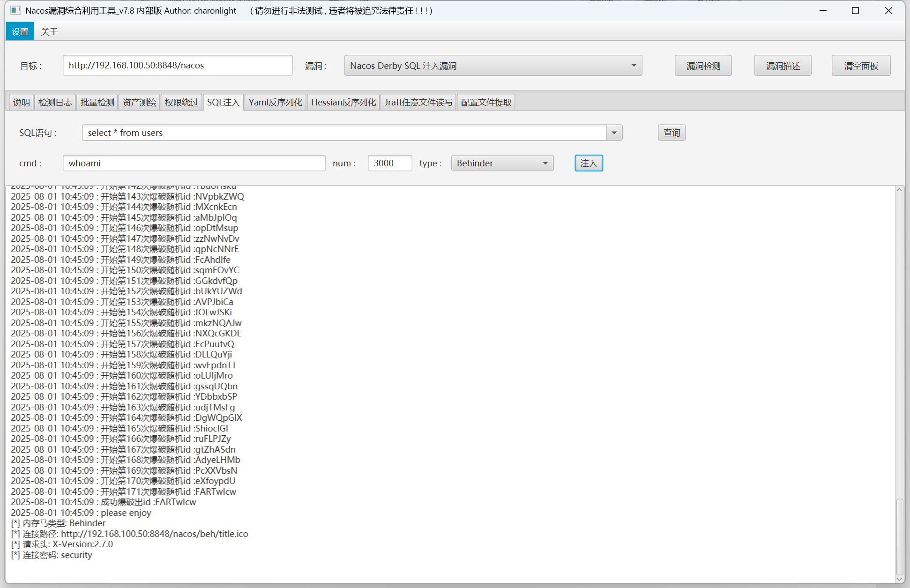Viewport: 910px width, 588px height.
Task: Click the log entry with id NXQcGKDE
Action: [x=127, y=333]
